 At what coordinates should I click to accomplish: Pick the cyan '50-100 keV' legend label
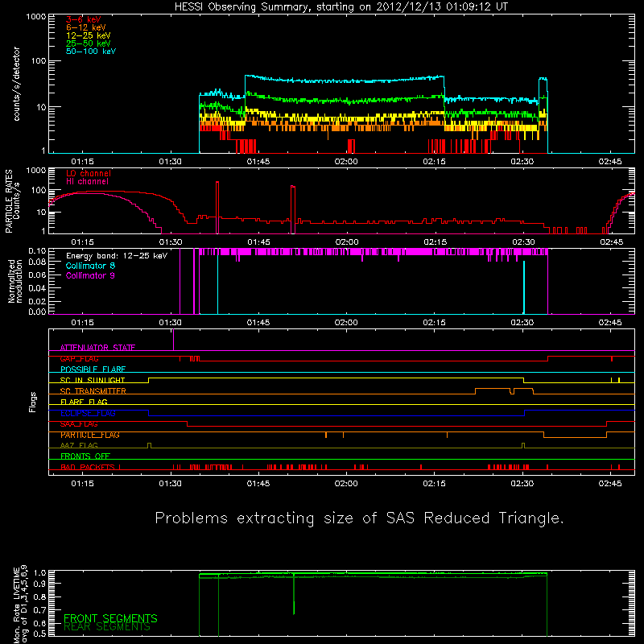point(91,52)
